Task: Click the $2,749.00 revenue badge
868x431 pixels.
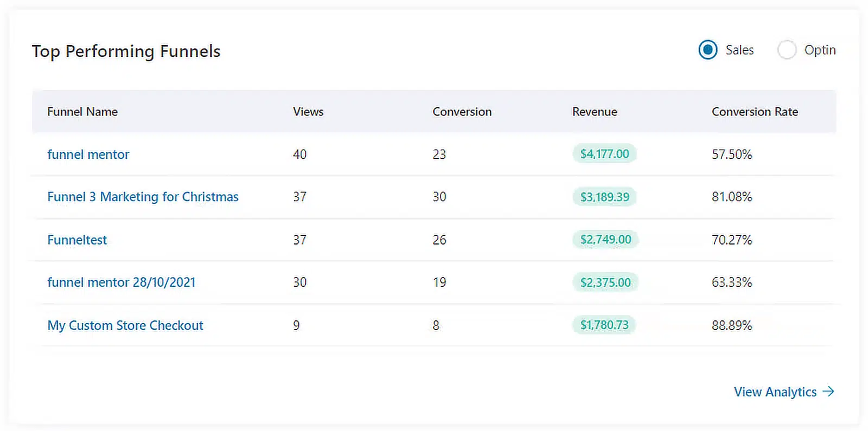Action: [605, 240]
